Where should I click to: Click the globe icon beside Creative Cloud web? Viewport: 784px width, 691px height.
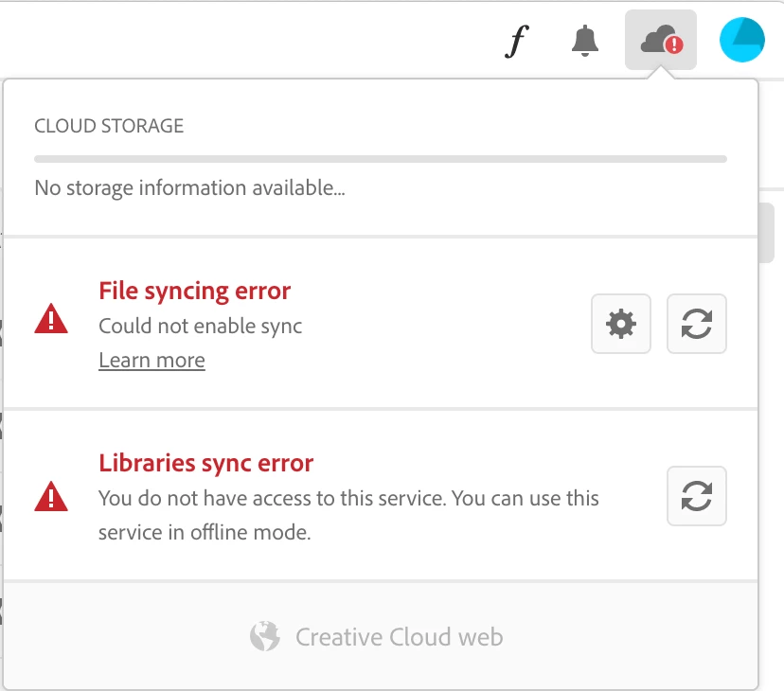[265, 636]
